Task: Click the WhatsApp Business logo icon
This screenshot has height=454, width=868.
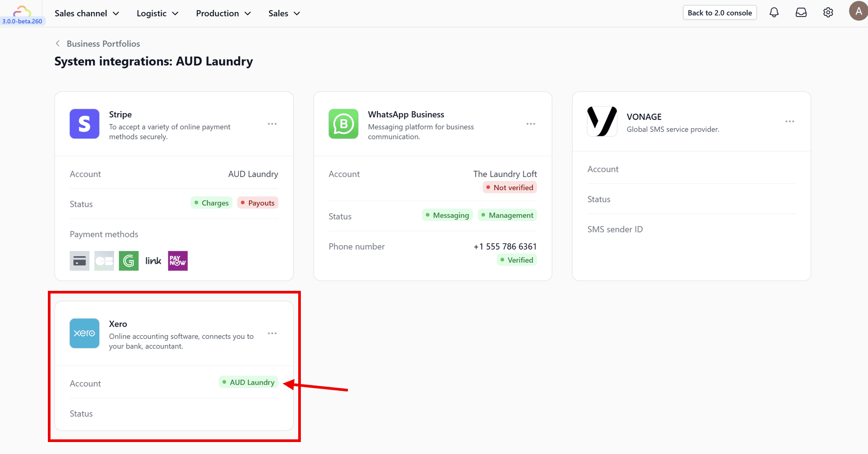Action: click(x=343, y=124)
